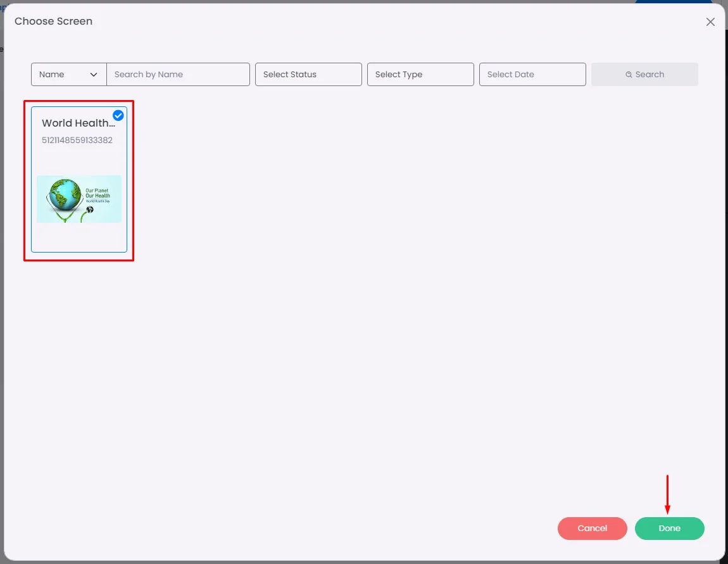Cancel the screen selection
This screenshot has width=728, height=564.
[x=592, y=529]
